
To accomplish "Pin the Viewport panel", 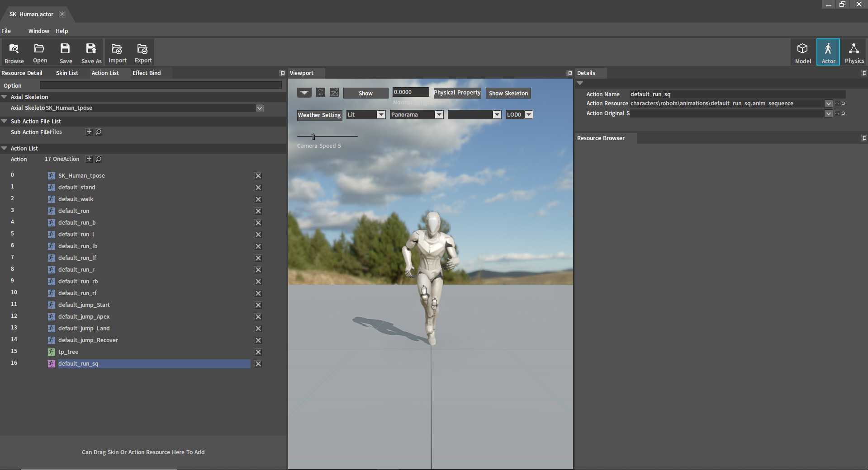I will (x=569, y=73).
